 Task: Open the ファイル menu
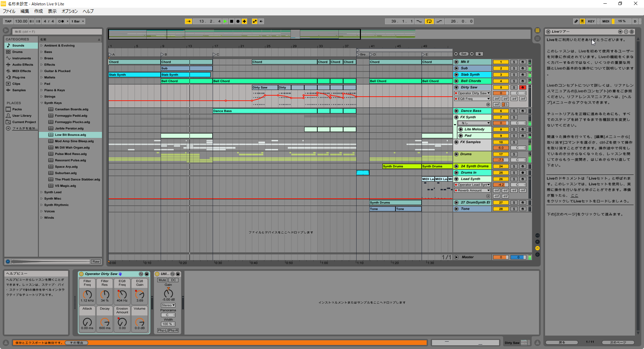coord(9,11)
